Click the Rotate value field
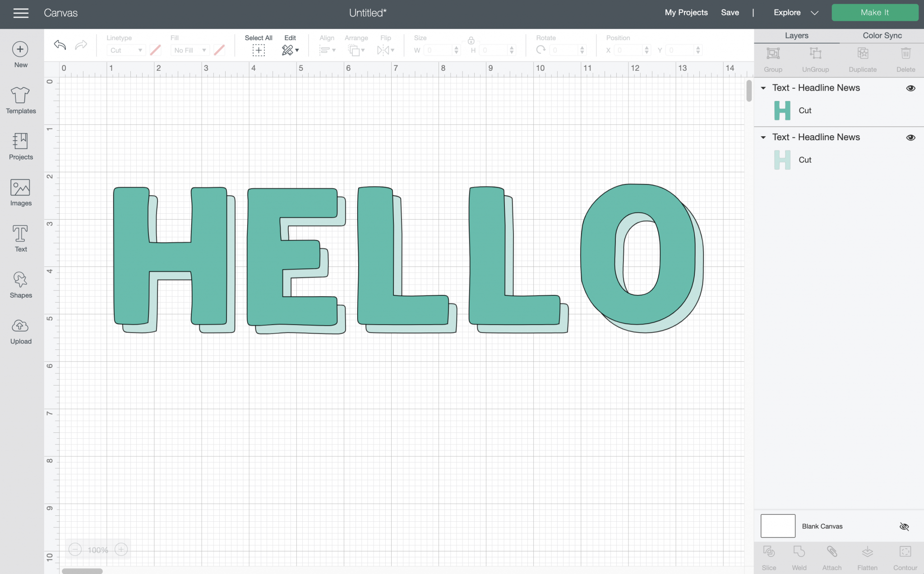This screenshot has width=924, height=574. [564, 50]
